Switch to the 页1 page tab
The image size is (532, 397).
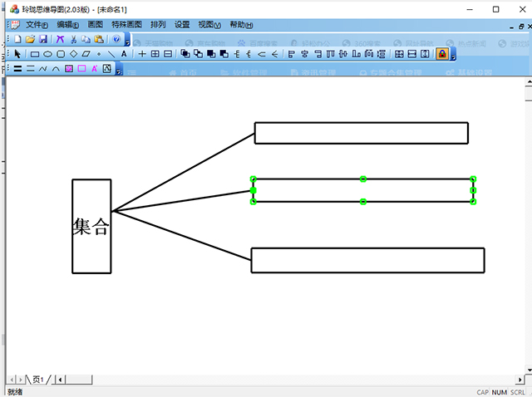pyautogui.click(x=38, y=380)
